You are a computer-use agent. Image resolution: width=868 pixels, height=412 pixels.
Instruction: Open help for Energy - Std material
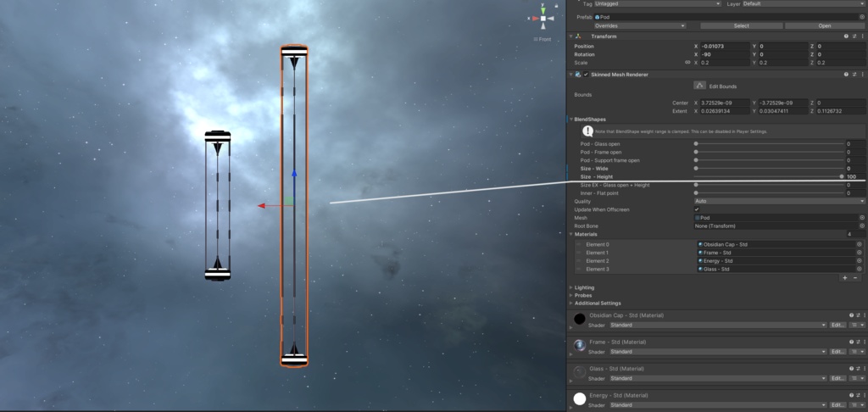pyautogui.click(x=853, y=395)
